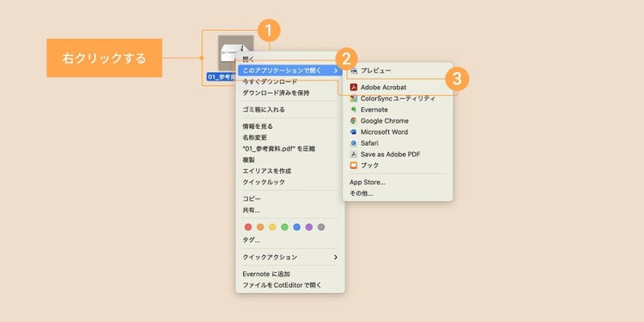Click the Safari compass icon

click(x=353, y=143)
